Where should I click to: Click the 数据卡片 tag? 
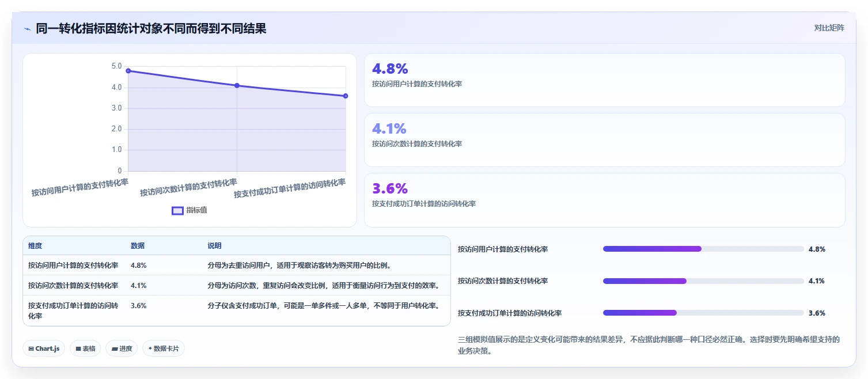click(x=164, y=348)
